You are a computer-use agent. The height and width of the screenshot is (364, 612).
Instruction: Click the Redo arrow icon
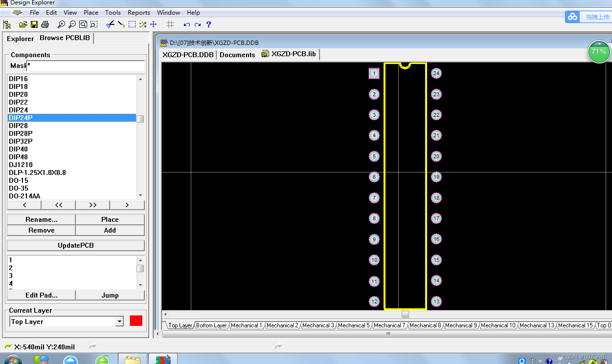(x=197, y=24)
